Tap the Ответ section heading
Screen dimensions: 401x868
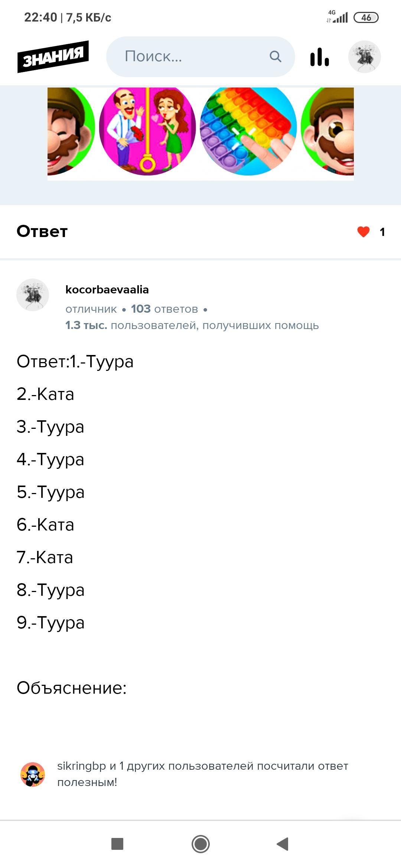coord(42,231)
